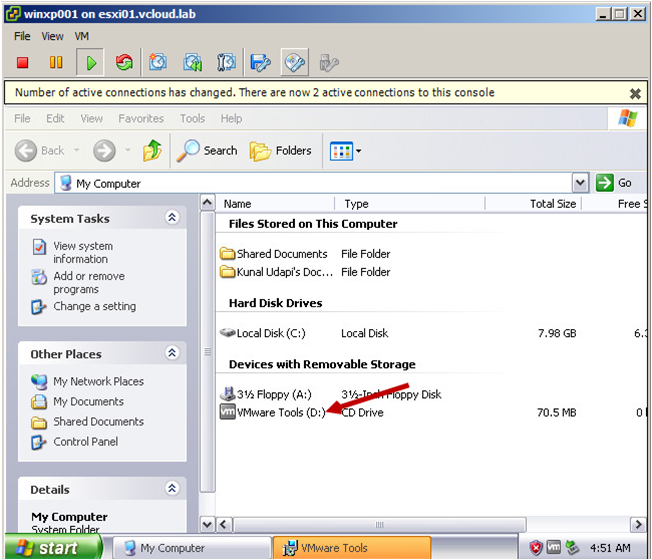Collapse the Details panel
The height and width of the screenshot is (560, 652).
[172, 488]
